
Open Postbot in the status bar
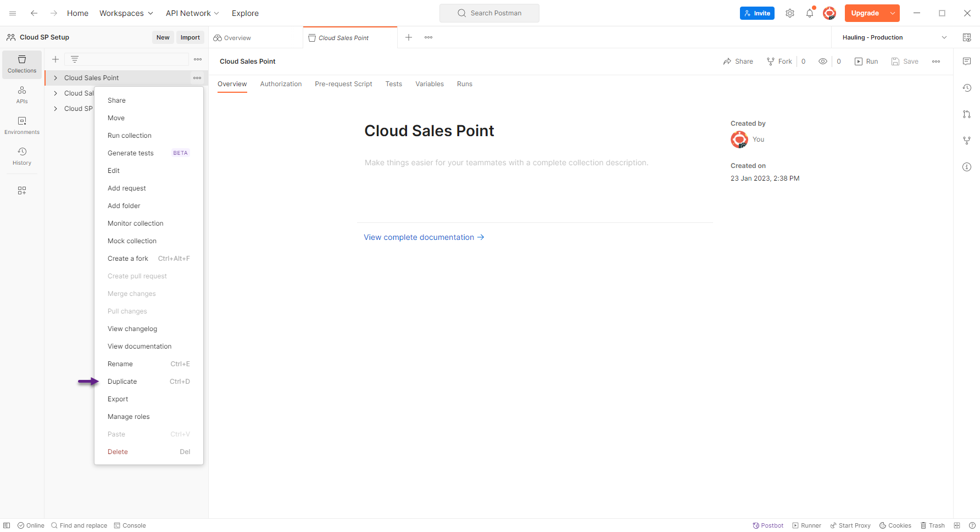(768, 525)
